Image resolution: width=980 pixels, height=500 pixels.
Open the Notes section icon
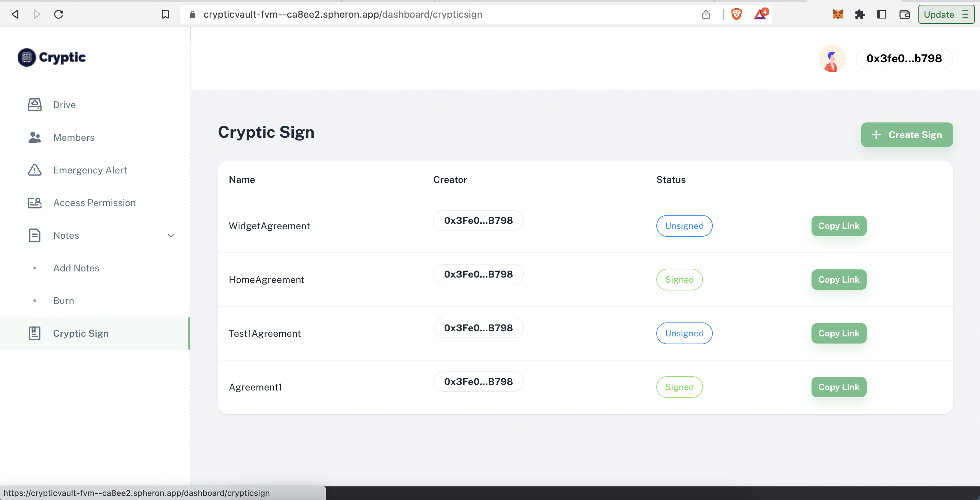tap(34, 235)
